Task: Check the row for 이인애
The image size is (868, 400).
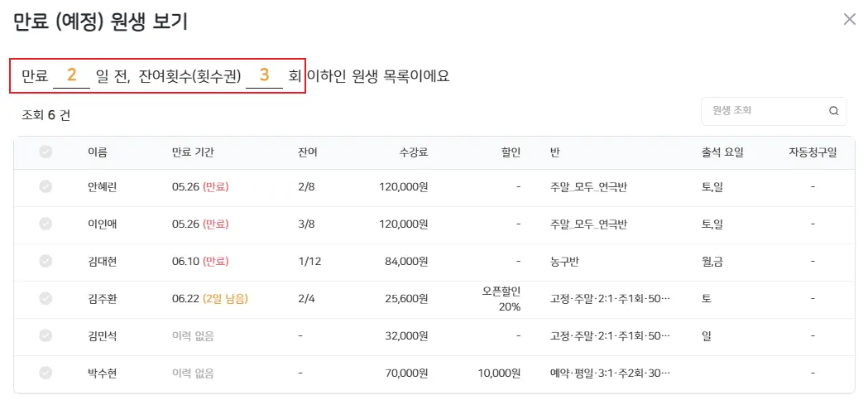Action: click(46, 224)
